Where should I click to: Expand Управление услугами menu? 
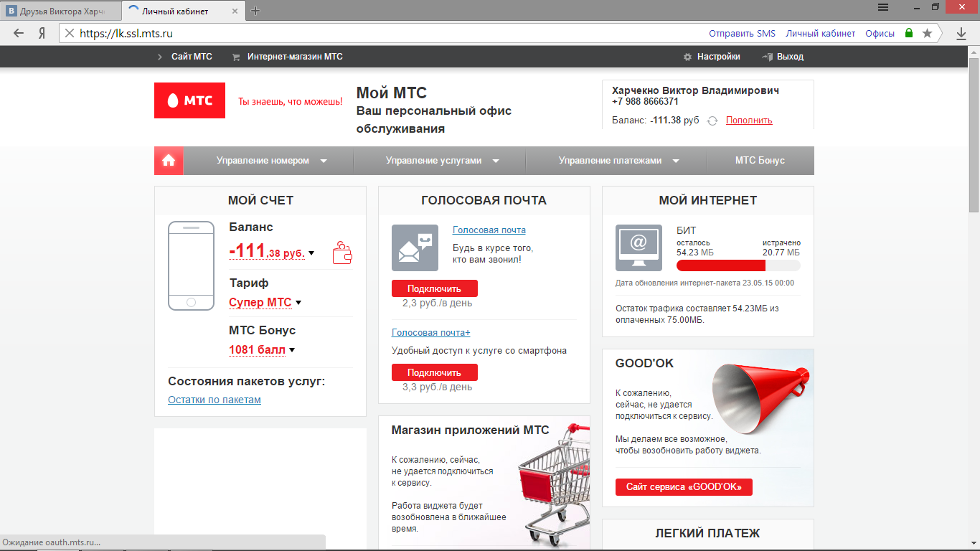click(x=443, y=161)
